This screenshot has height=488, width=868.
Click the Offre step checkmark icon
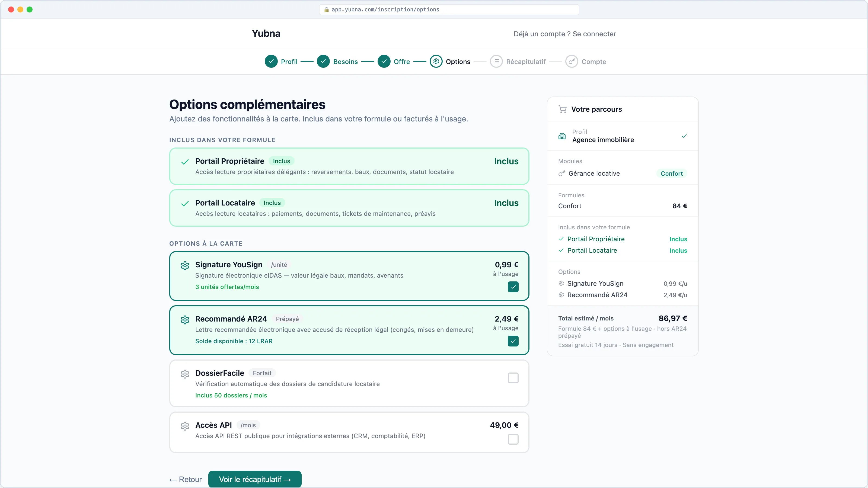pos(384,62)
